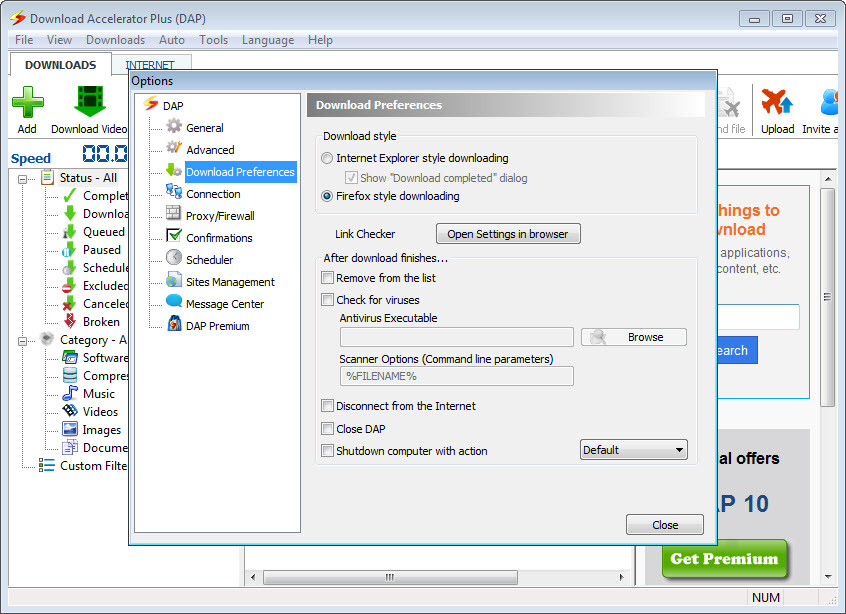Click the Connection computers icon
This screenshot has width=846, height=614.
pyautogui.click(x=174, y=191)
